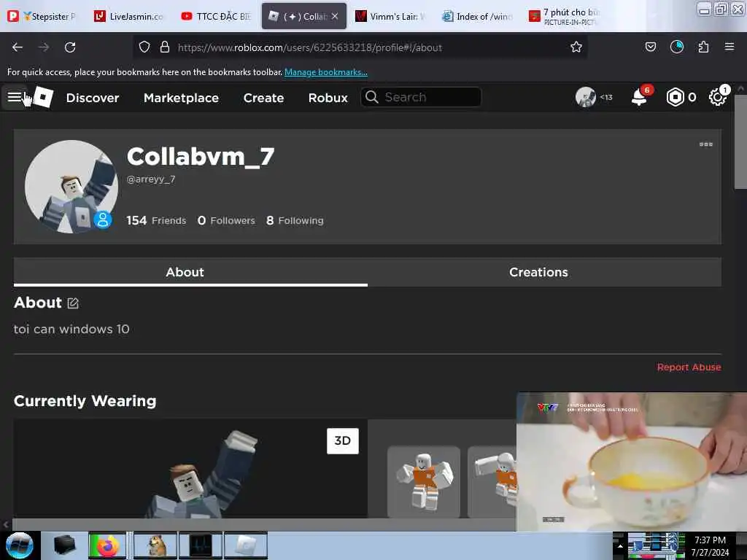Click the avatar icon in navbar
The width and height of the screenshot is (747, 560).
point(586,97)
